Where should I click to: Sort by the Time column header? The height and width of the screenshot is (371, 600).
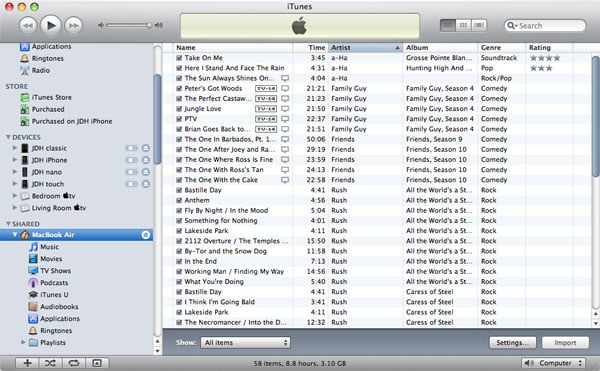310,47
